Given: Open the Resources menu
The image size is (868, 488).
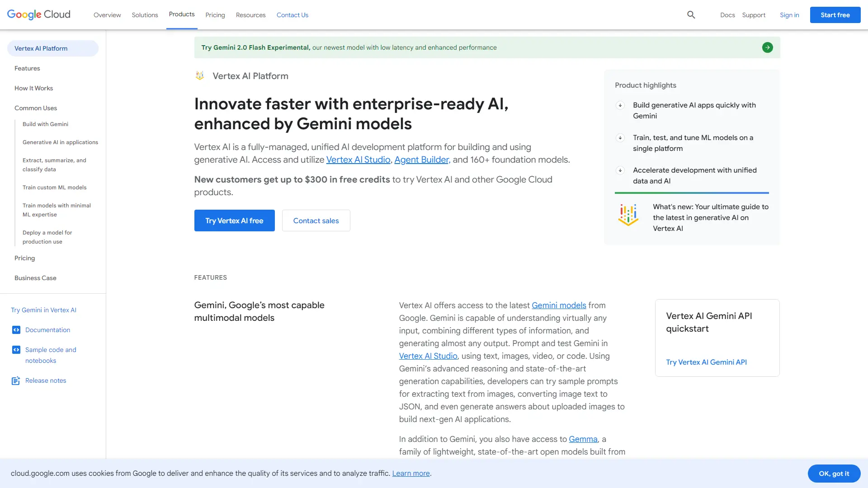Looking at the screenshot, I should point(250,15).
